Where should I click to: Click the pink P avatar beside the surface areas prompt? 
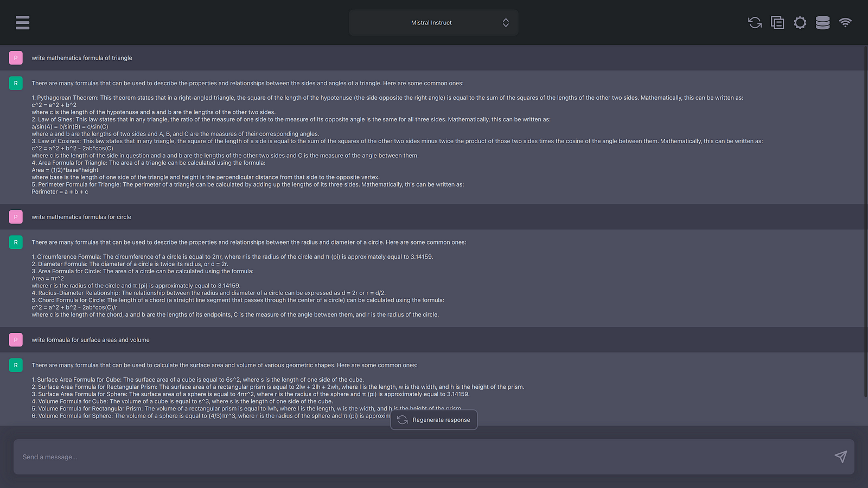pyautogui.click(x=16, y=340)
